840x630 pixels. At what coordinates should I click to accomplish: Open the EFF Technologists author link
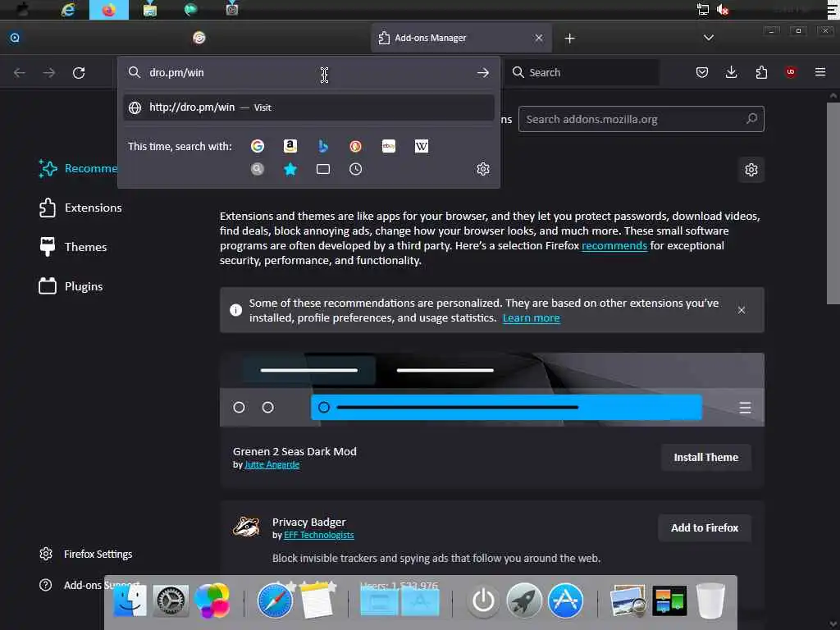tap(319, 535)
